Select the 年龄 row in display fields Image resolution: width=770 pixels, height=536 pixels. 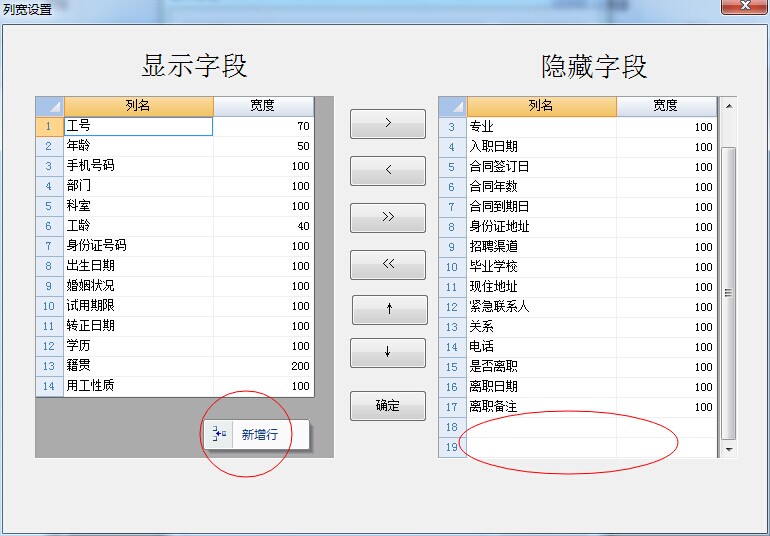point(175,146)
